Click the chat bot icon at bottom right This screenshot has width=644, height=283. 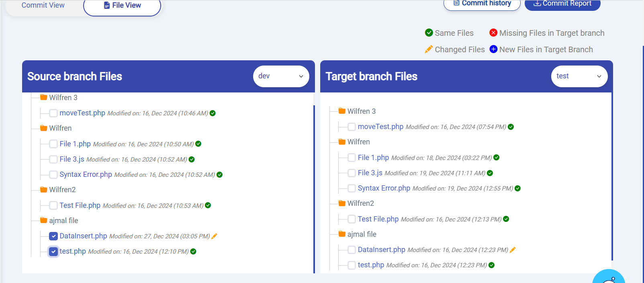(609, 278)
